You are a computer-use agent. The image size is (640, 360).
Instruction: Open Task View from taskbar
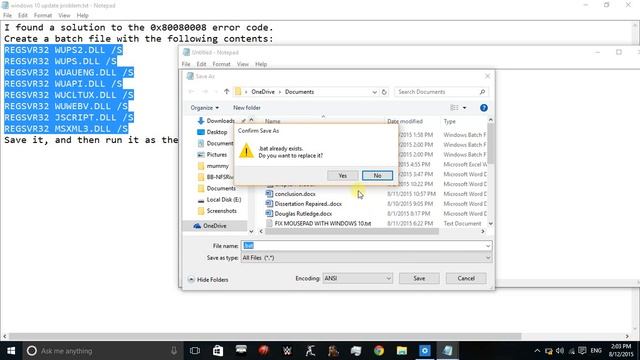[195, 351]
